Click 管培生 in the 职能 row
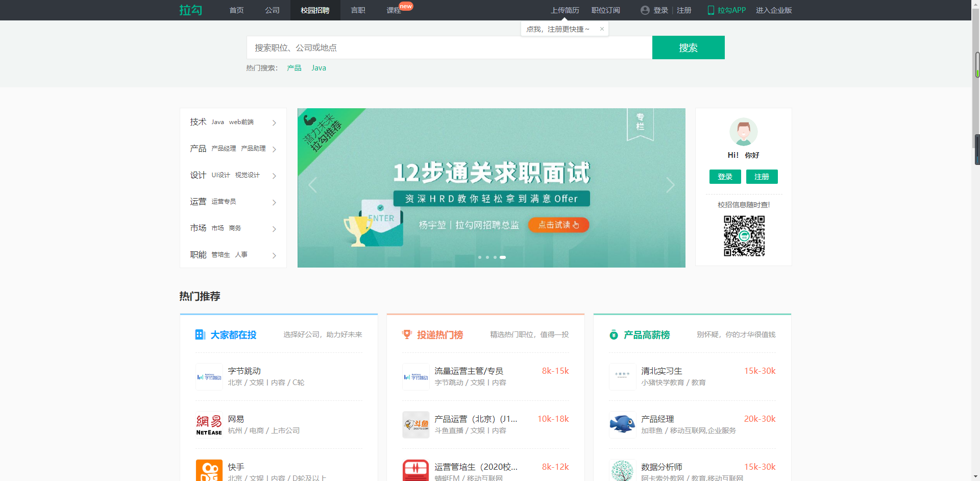 click(220, 255)
